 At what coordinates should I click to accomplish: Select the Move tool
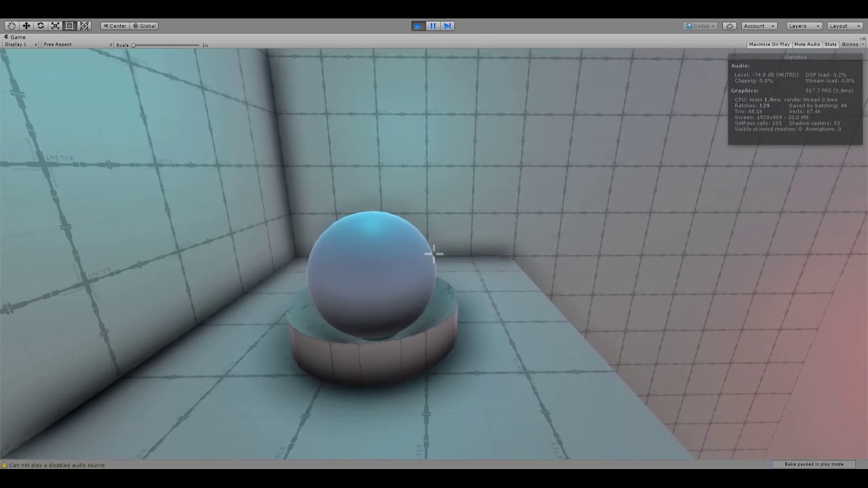(26, 26)
